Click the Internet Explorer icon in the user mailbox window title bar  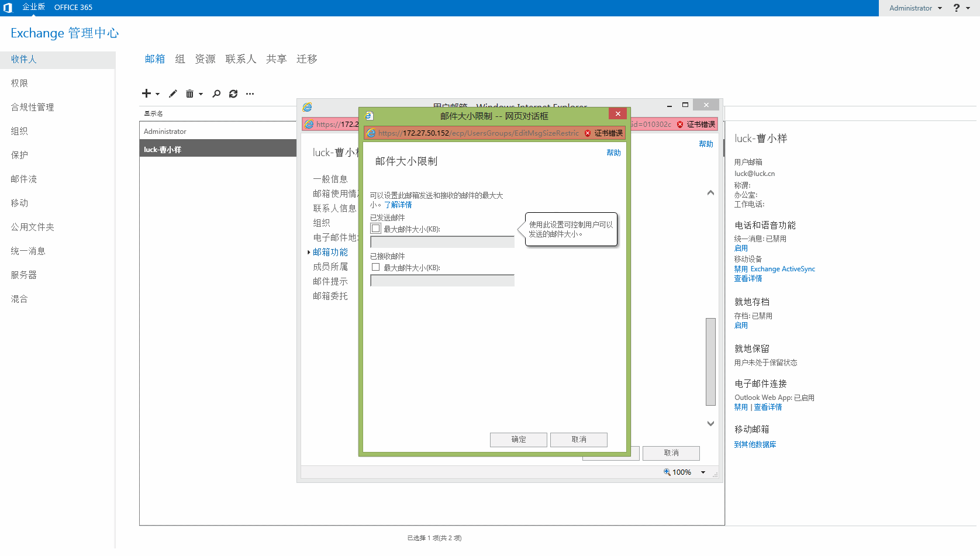pos(307,107)
